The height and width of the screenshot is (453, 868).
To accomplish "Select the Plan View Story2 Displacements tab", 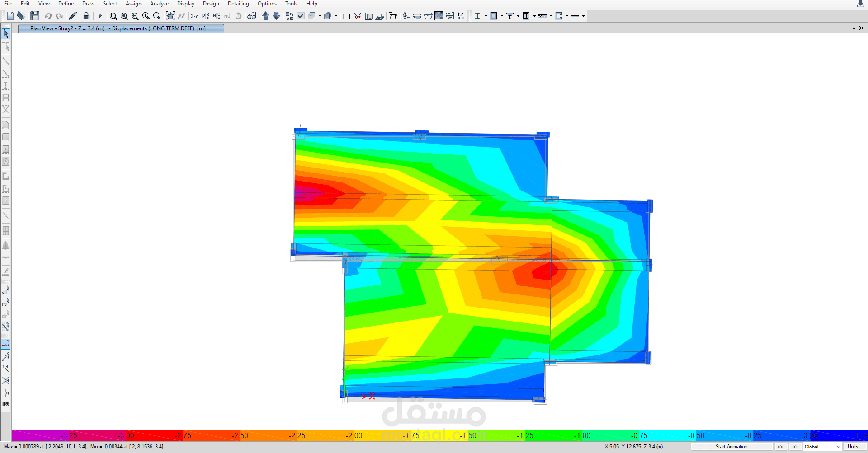I will coord(121,28).
